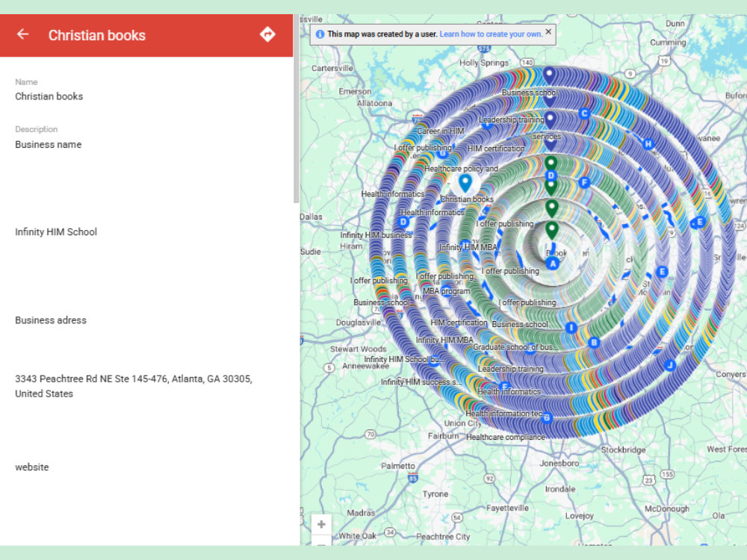
Task: Click the blue marker labeled I
Action: point(571,328)
